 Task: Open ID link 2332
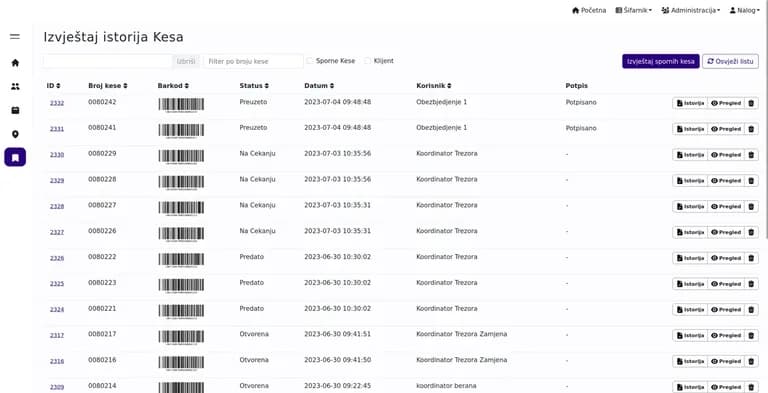57,103
